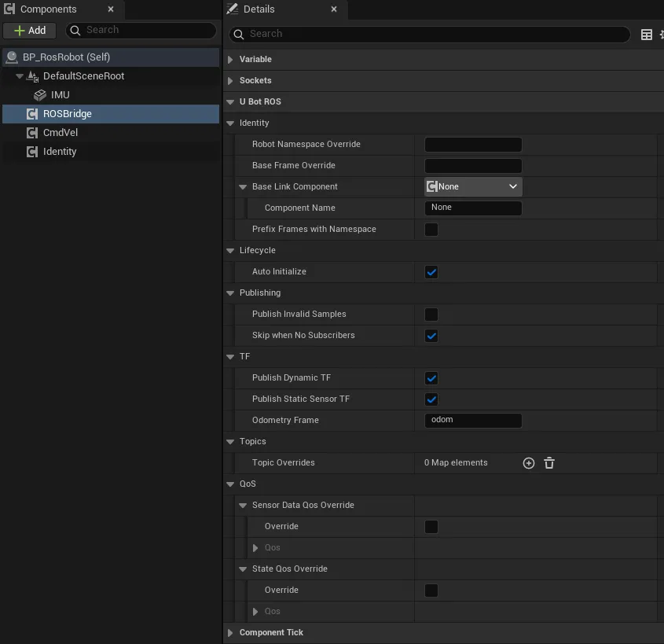Image resolution: width=664 pixels, height=644 pixels.
Task: Select the IMU component icon
Action: (x=40, y=95)
